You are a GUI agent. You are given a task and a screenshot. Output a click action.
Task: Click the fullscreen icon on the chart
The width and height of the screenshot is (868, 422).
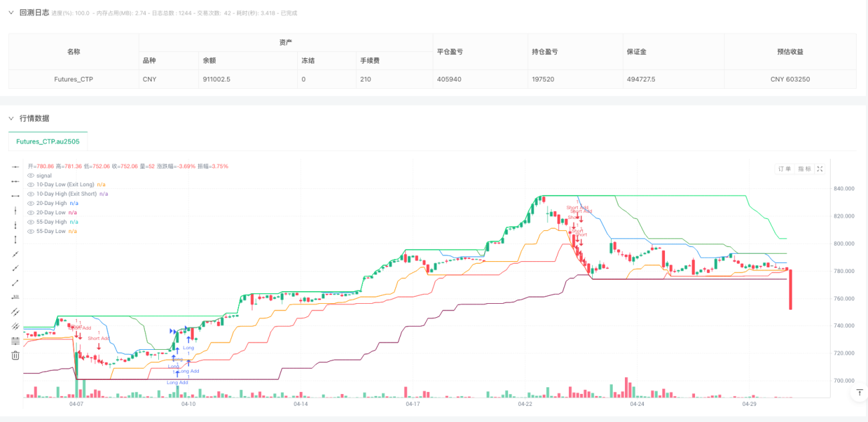[820, 169]
